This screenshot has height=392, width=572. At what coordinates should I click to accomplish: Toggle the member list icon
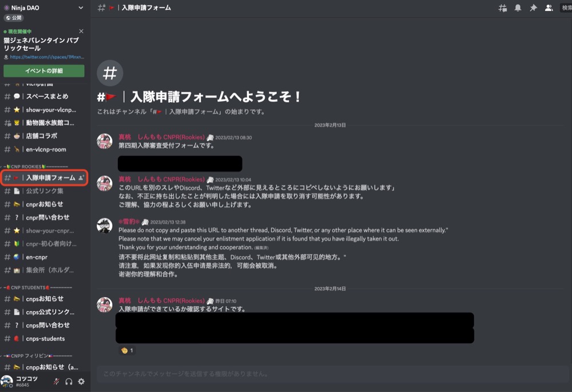pyautogui.click(x=549, y=7)
